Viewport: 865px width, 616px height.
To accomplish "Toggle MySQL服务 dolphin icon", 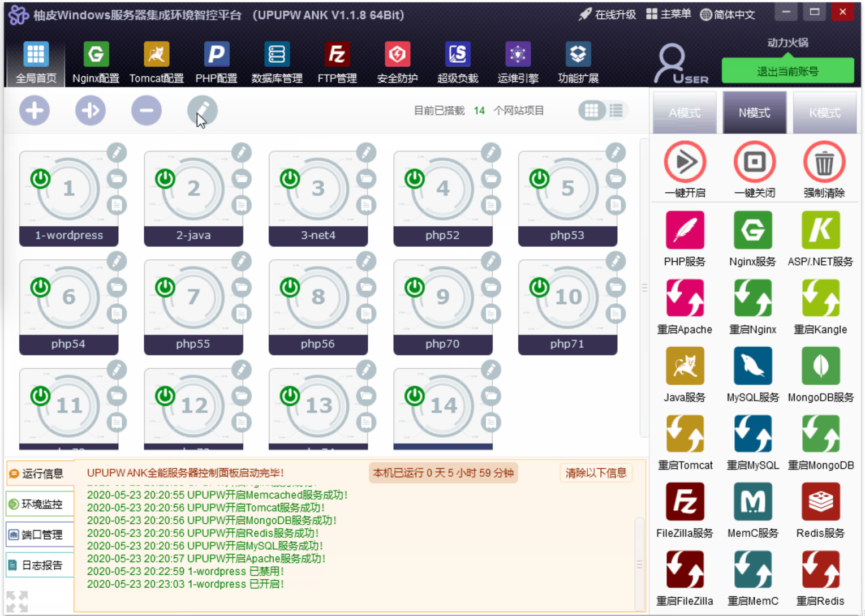I will pos(752,366).
